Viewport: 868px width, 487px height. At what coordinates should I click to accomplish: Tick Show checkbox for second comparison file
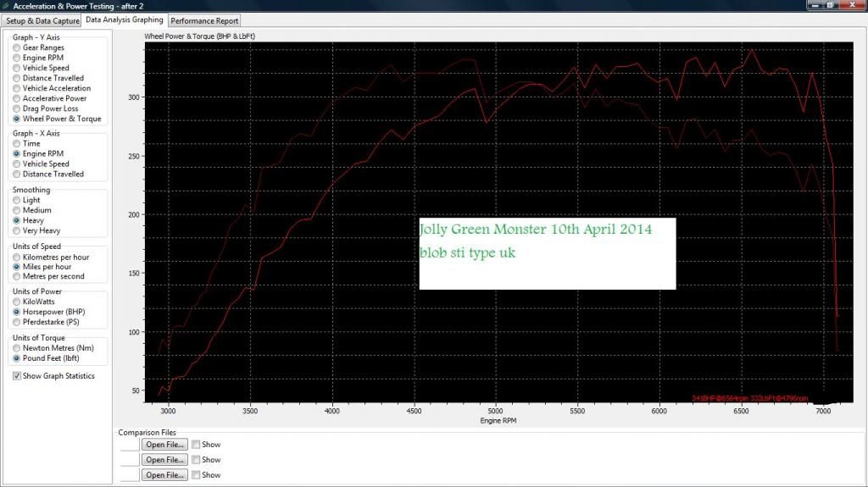point(196,460)
